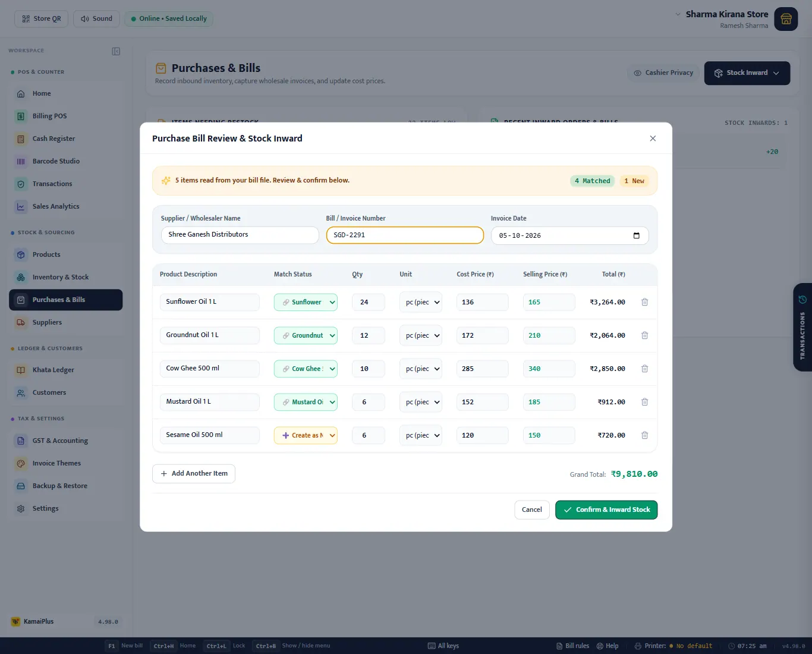Open Khata Ledger in sidebar
This screenshot has width=812, height=654.
coord(65,370)
